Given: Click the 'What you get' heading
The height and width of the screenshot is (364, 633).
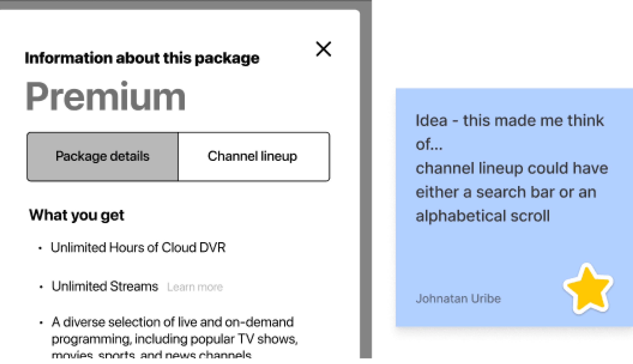Looking at the screenshot, I should [76, 215].
